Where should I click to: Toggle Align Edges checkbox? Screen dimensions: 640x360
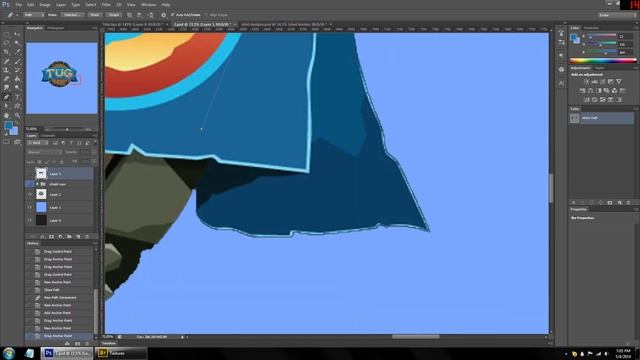207,15
